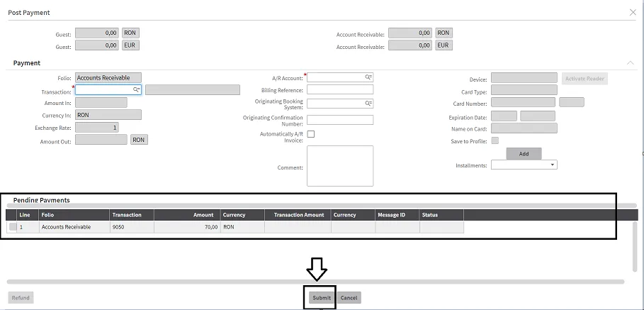Click the 9050 transaction cell
The height and width of the screenshot is (310, 644).
[132, 227]
